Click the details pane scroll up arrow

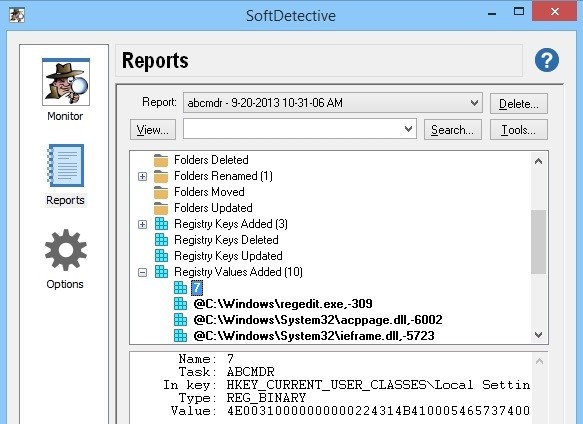click(x=539, y=361)
